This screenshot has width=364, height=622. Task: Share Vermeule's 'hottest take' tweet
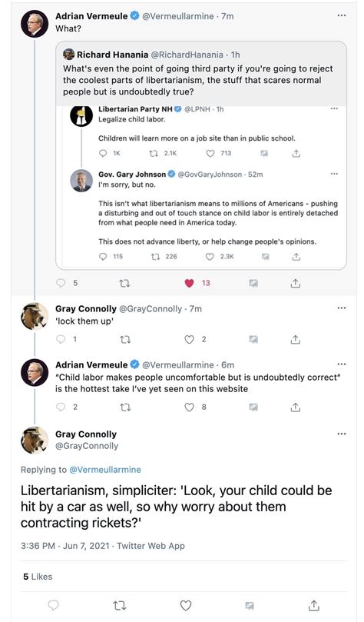coord(296,407)
